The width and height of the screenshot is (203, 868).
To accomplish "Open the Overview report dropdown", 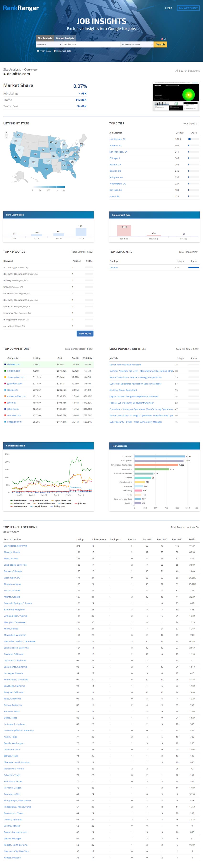I will click(49, 45).
